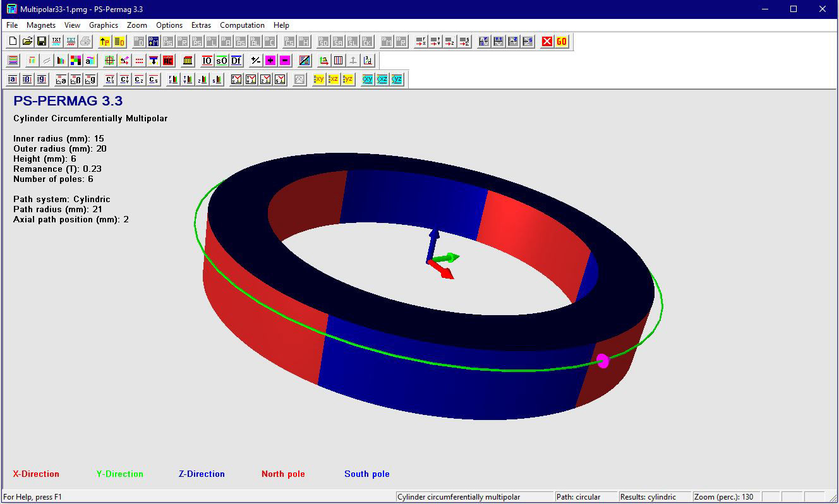This screenshot has height=504, width=839.
Task: Click the yellow xy plane icon
Action: point(319,80)
